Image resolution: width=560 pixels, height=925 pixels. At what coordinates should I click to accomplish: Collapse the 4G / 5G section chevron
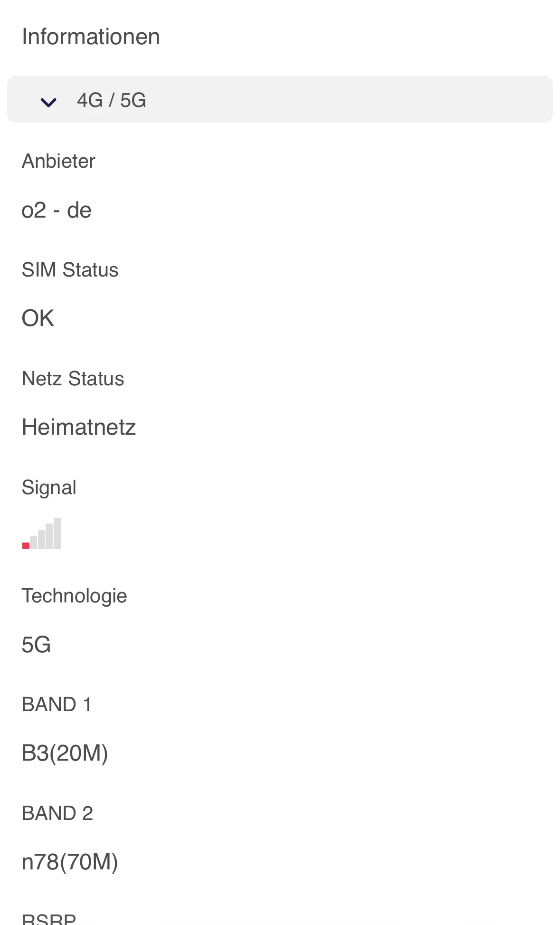48,101
